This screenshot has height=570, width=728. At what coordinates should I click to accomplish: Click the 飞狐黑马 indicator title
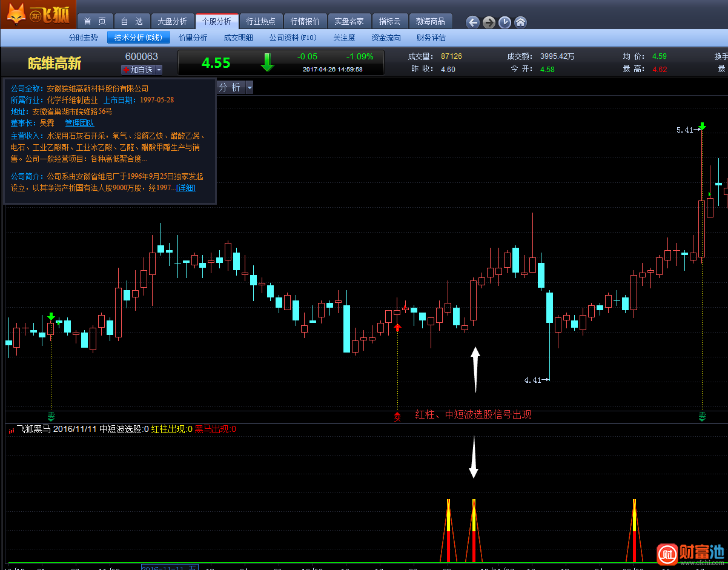33,429
